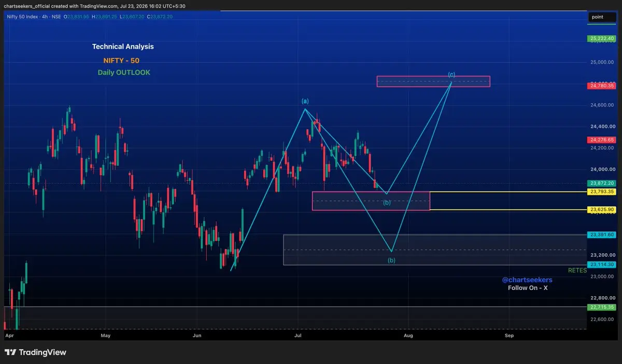Select the large gray support zone rectangle

435,250
